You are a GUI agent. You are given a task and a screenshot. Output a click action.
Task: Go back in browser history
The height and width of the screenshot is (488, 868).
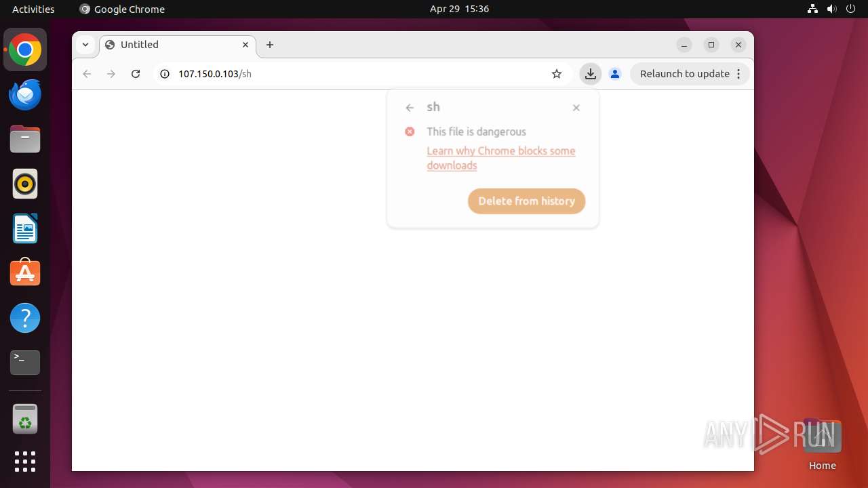tap(87, 74)
